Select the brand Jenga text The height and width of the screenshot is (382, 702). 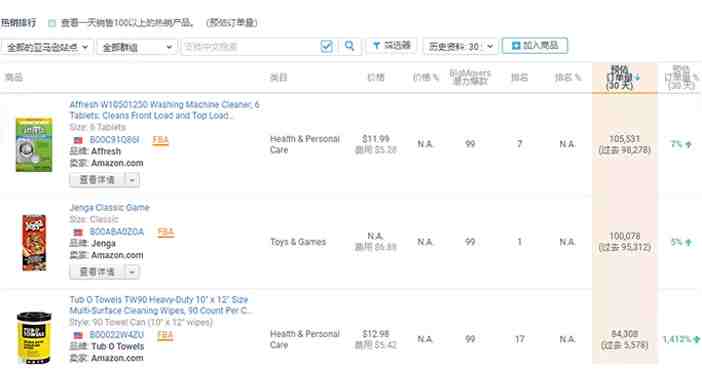coord(103,244)
